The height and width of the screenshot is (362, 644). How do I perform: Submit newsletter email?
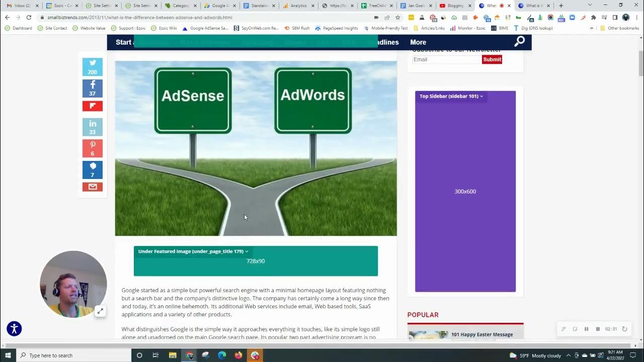[x=492, y=59]
